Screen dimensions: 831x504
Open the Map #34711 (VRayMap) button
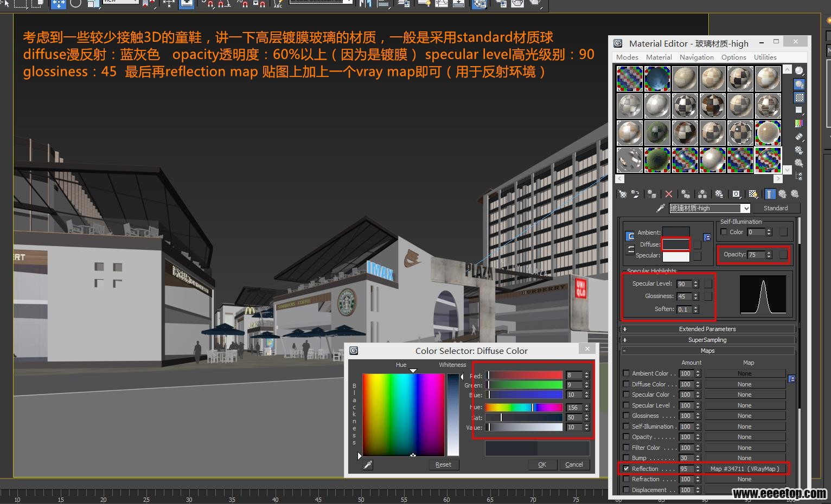745,469
